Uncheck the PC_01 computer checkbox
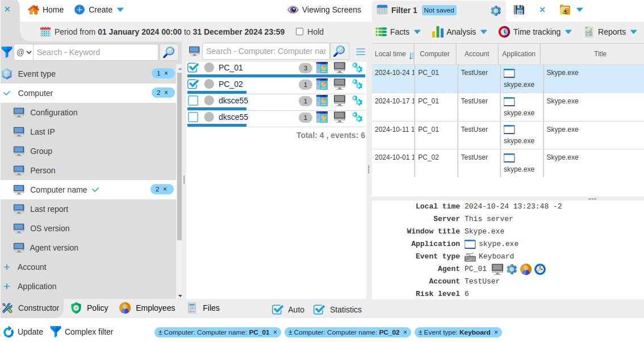This screenshot has width=644, height=342. tap(193, 68)
